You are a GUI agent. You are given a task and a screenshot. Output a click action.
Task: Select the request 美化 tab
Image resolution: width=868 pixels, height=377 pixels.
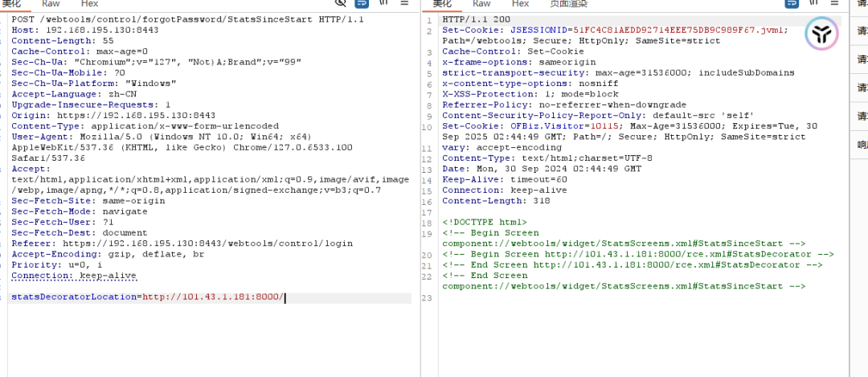tap(13, 4)
